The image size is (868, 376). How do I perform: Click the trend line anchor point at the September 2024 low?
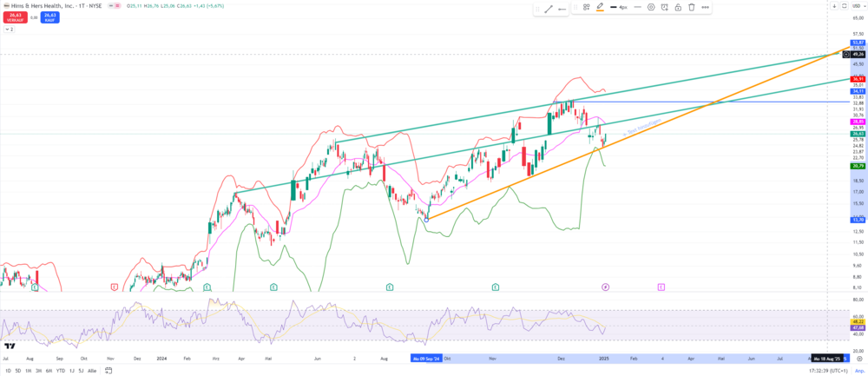pos(425,220)
